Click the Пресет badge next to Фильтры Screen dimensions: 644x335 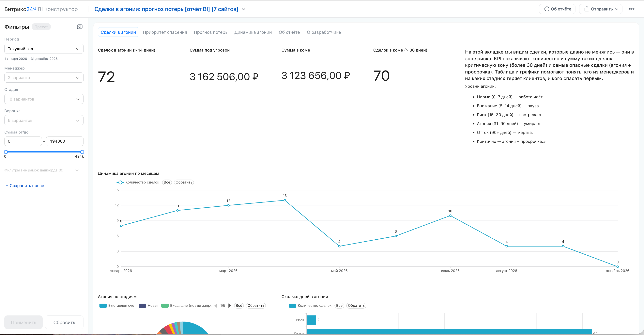tap(41, 27)
